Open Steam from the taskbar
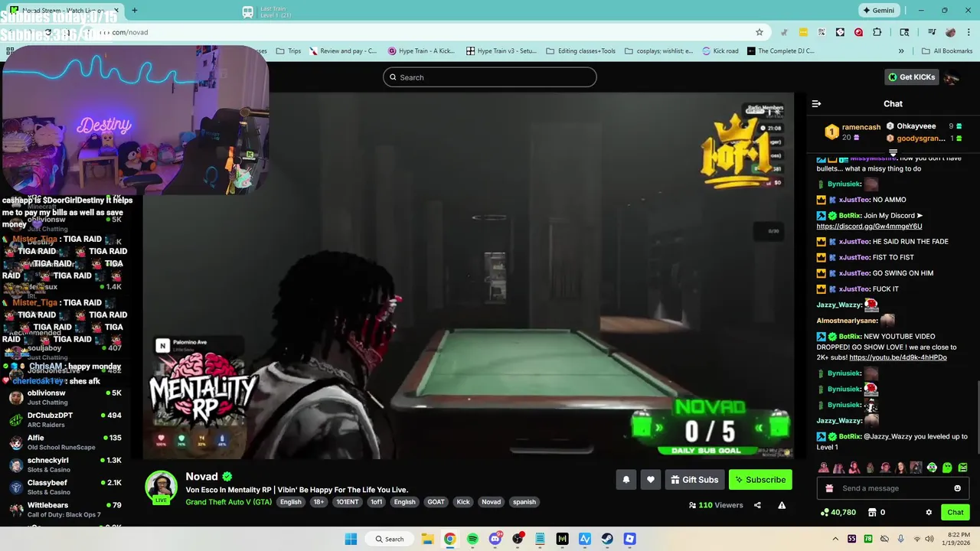This screenshot has height=551, width=980. tap(607, 539)
